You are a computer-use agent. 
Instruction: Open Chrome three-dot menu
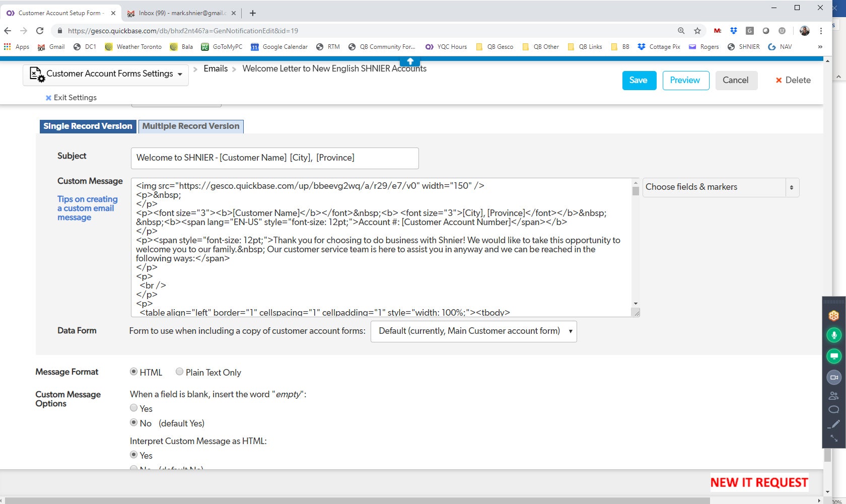click(x=821, y=31)
